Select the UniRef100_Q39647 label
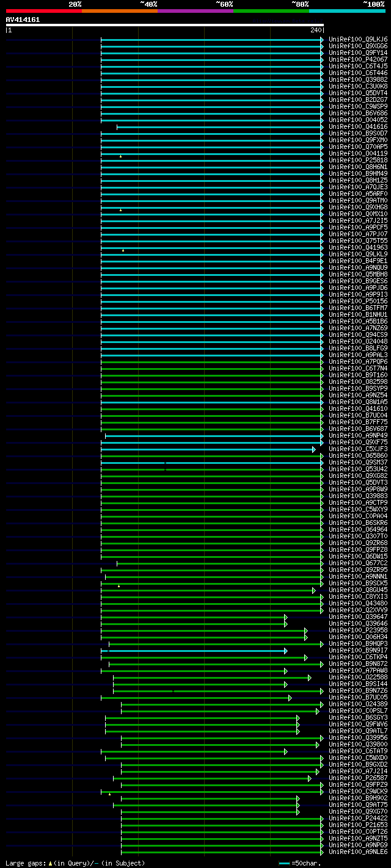The height and width of the screenshot is (868, 391). (358, 617)
